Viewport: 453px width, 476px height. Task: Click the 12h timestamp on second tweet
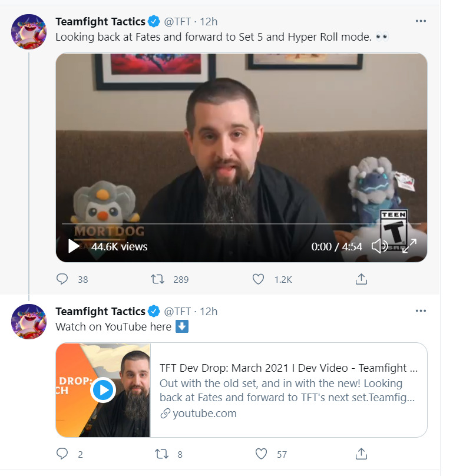[x=209, y=312]
